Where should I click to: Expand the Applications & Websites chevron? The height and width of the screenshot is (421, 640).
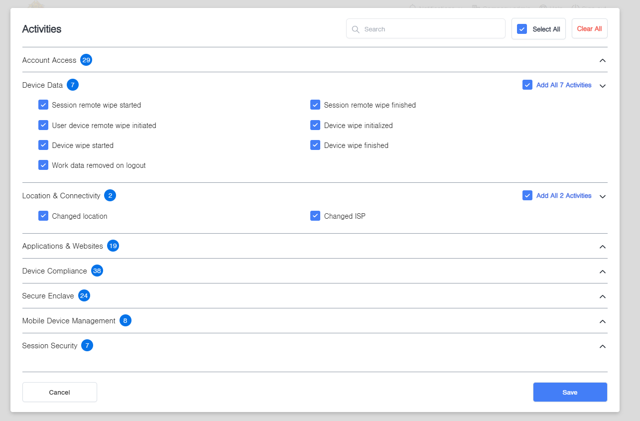pos(602,247)
